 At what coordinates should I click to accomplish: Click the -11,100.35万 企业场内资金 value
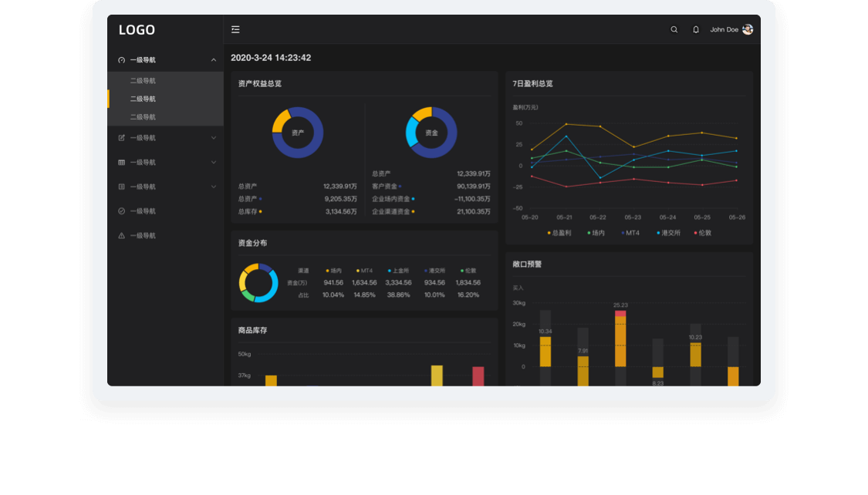click(472, 199)
